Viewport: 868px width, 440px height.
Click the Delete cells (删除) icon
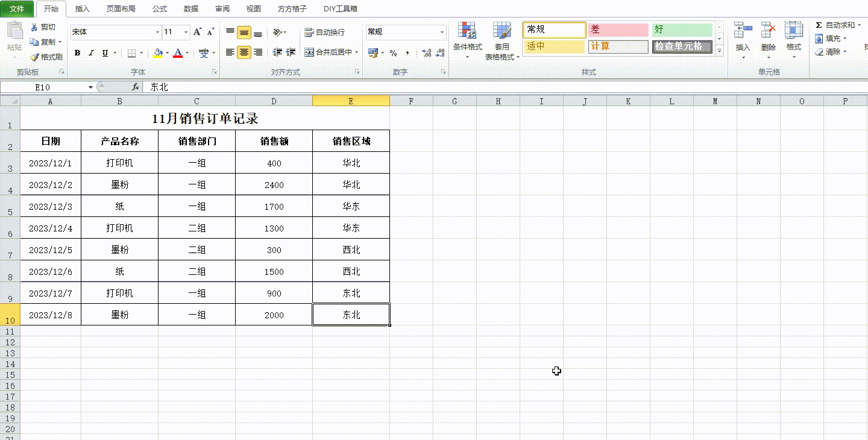[x=769, y=30]
